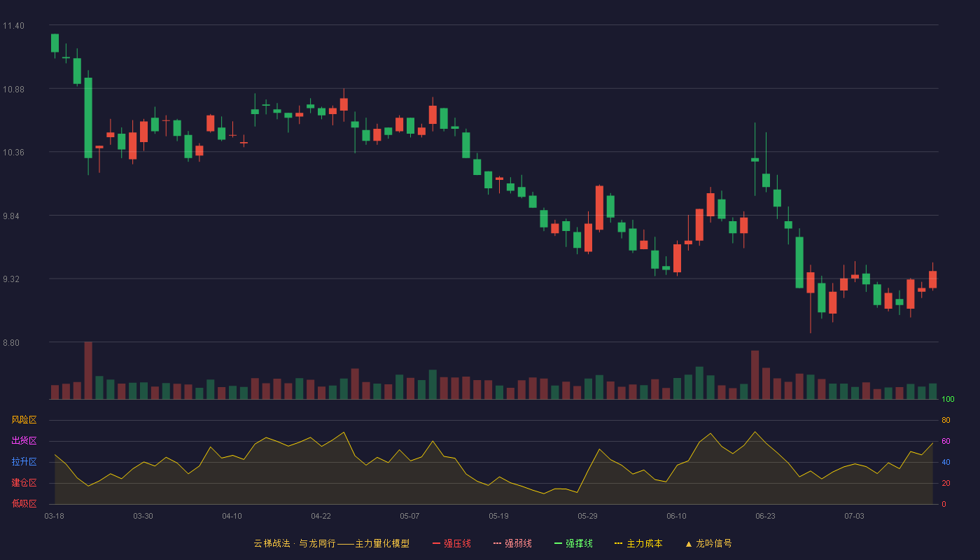The image size is (980, 560).
Task: Click the 建仓区 zone label
Action: tap(24, 483)
